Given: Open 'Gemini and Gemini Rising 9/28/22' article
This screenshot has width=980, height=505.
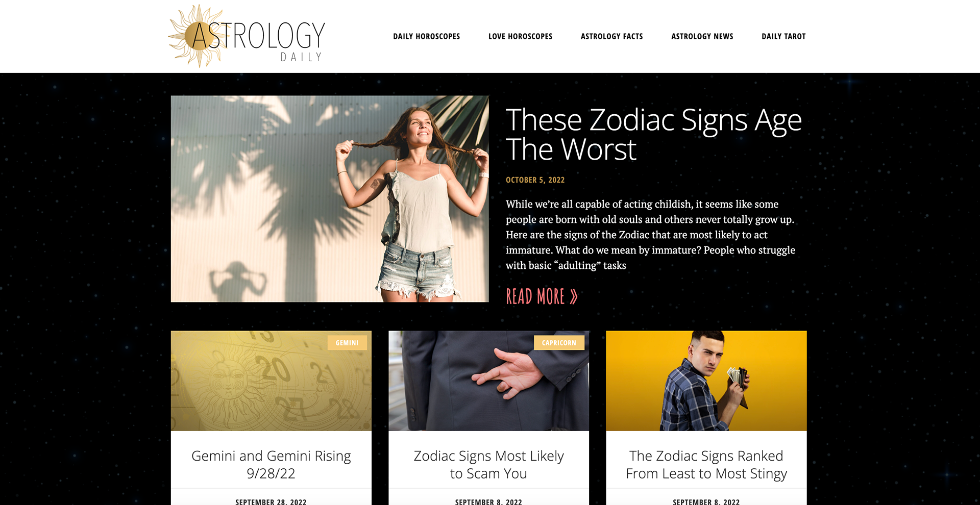Looking at the screenshot, I should click(x=271, y=464).
